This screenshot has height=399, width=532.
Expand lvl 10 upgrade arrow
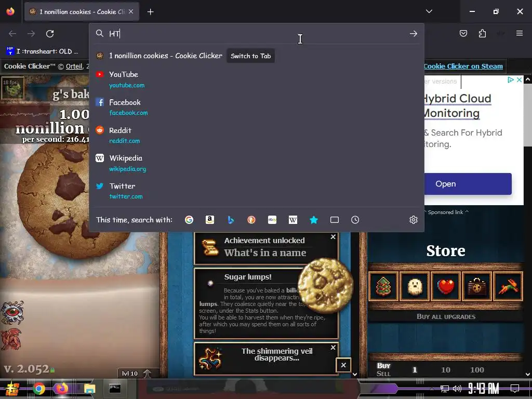[147, 374]
